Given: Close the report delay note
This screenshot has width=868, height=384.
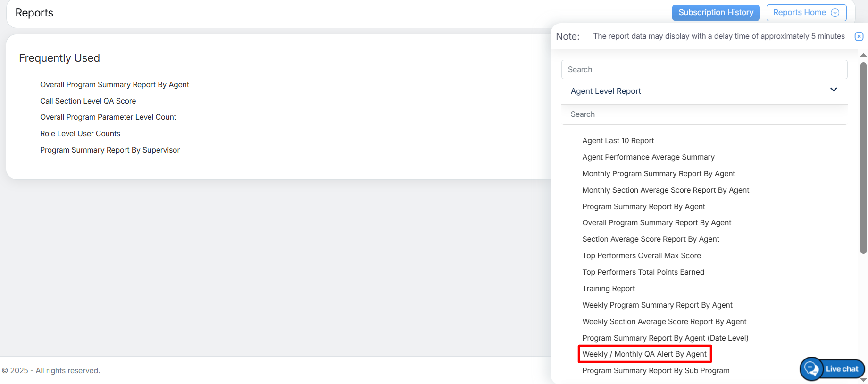Looking at the screenshot, I should pyautogui.click(x=859, y=36).
